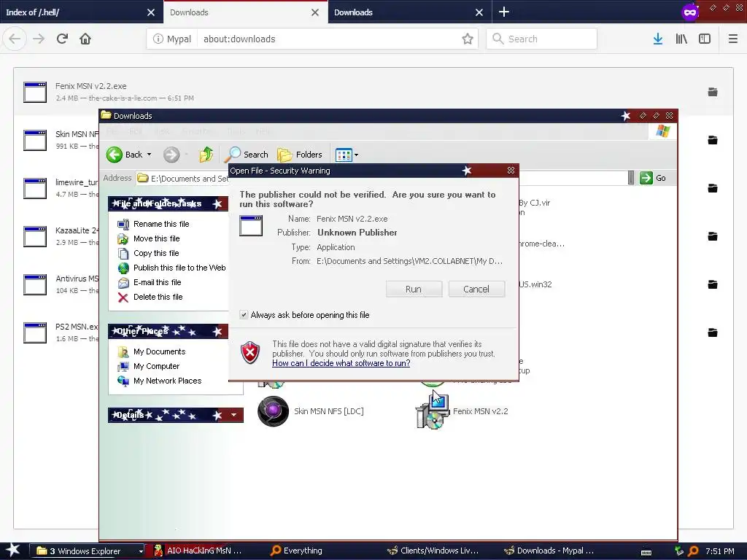Toggle Folders pane in Explorer toolbar
This screenshot has width=747, height=560.
click(300, 155)
